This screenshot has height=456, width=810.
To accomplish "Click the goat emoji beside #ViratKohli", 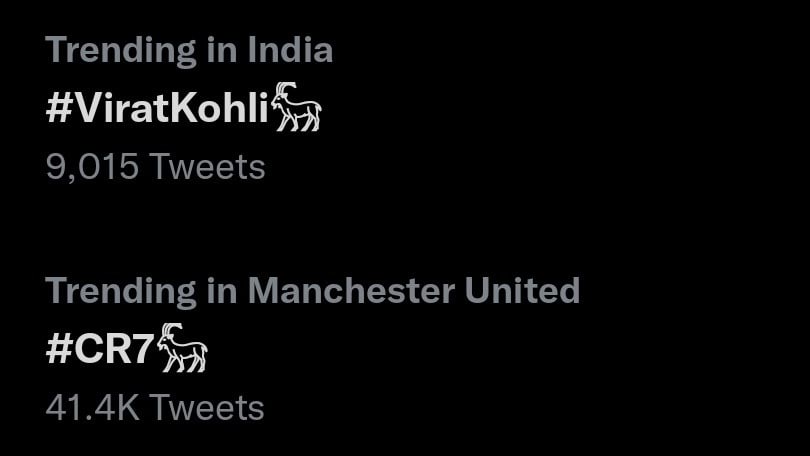I will tap(297, 107).
